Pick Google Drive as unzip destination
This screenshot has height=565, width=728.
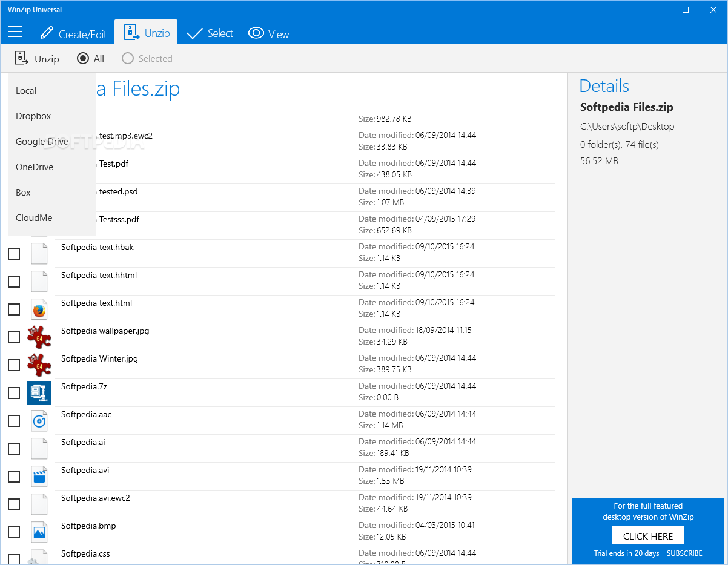tap(52, 142)
